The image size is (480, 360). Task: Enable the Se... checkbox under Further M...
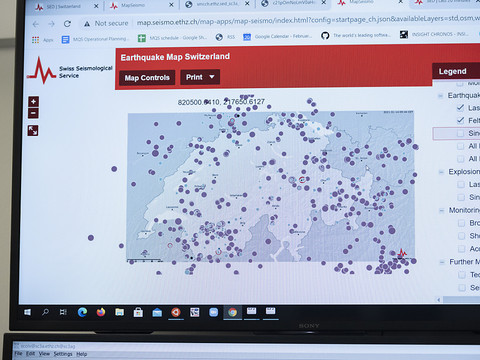click(462, 287)
